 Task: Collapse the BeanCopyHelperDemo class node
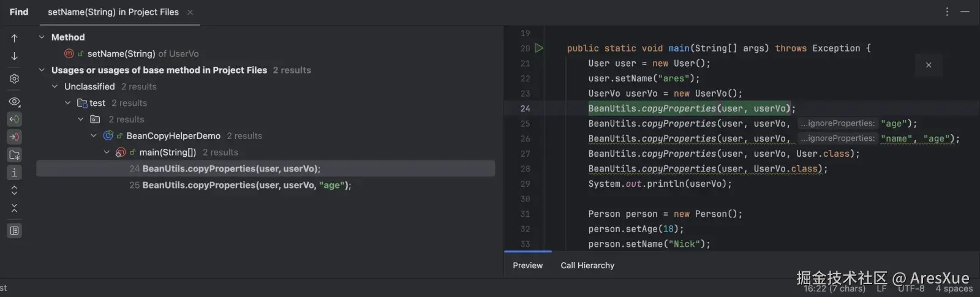[x=94, y=136]
